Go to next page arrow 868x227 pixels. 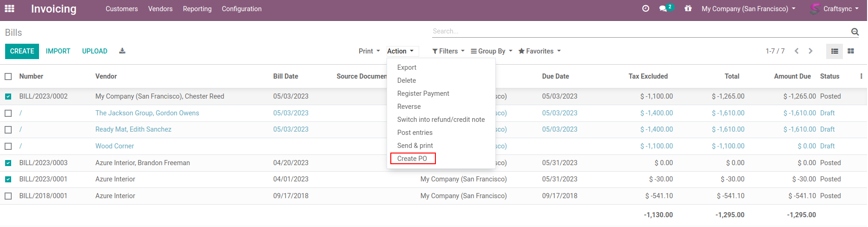coord(811,51)
